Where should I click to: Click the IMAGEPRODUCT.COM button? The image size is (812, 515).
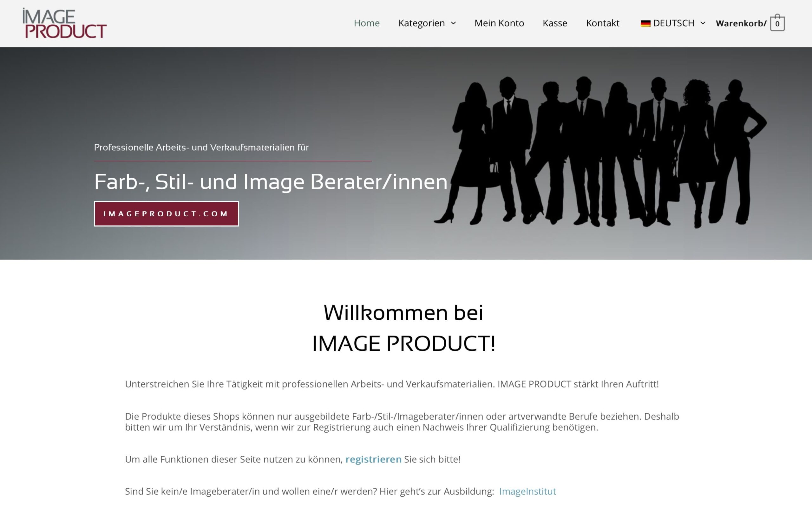(166, 214)
